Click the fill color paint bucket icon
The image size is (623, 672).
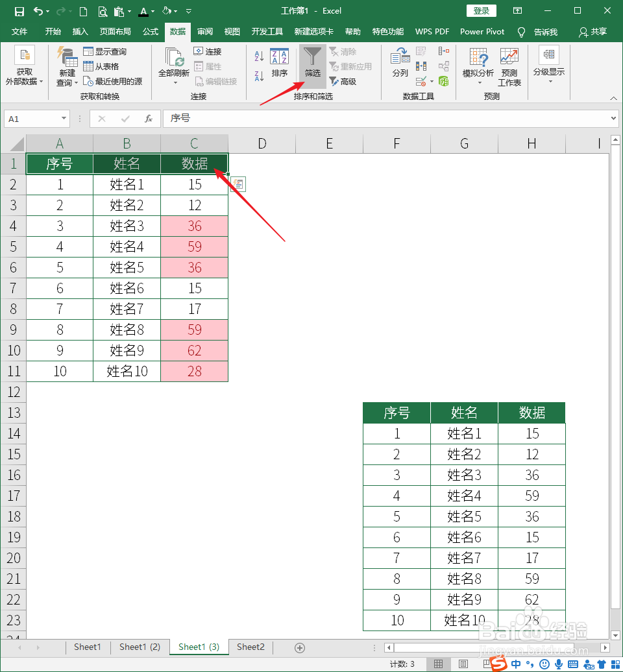click(167, 11)
